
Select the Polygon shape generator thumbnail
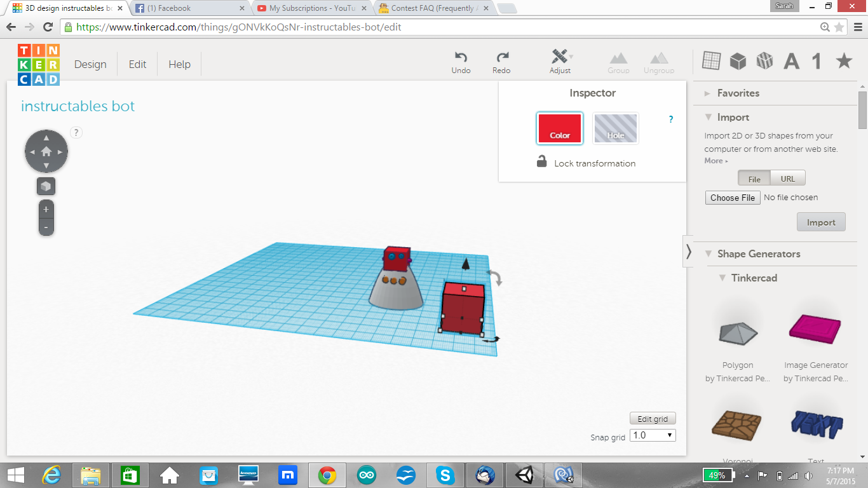738,332
